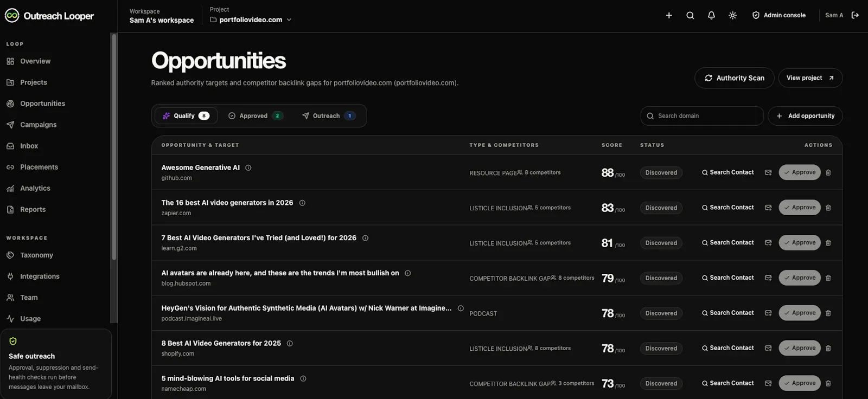Search Contact for the zapier.com listicle
This screenshot has height=399, width=868.
727,208
